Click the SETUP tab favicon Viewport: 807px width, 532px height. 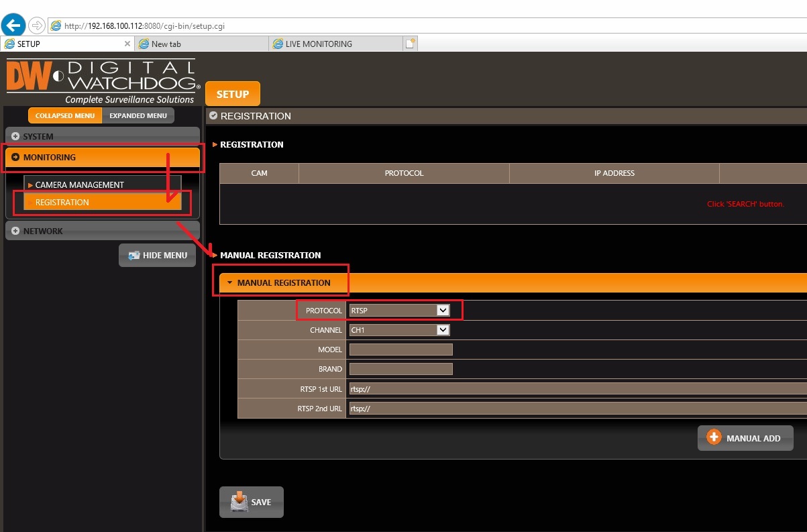coord(11,43)
